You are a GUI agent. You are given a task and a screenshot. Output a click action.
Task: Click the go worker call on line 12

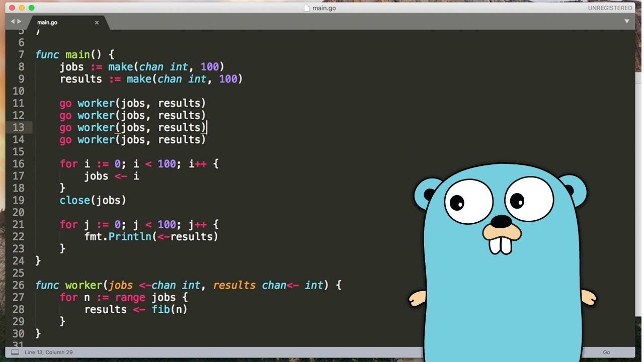point(133,115)
